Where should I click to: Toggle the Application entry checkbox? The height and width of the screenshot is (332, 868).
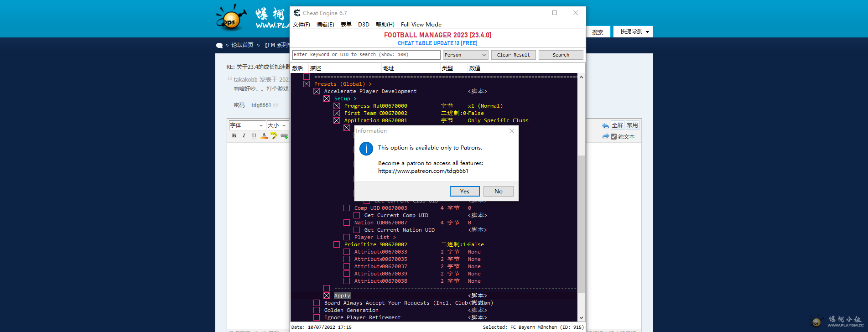coord(337,120)
